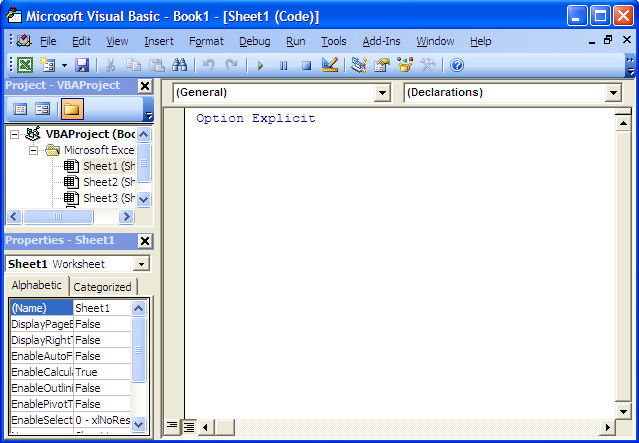This screenshot has width=639, height=443.
Task: Click the Break pause icon
Action: (283, 65)
